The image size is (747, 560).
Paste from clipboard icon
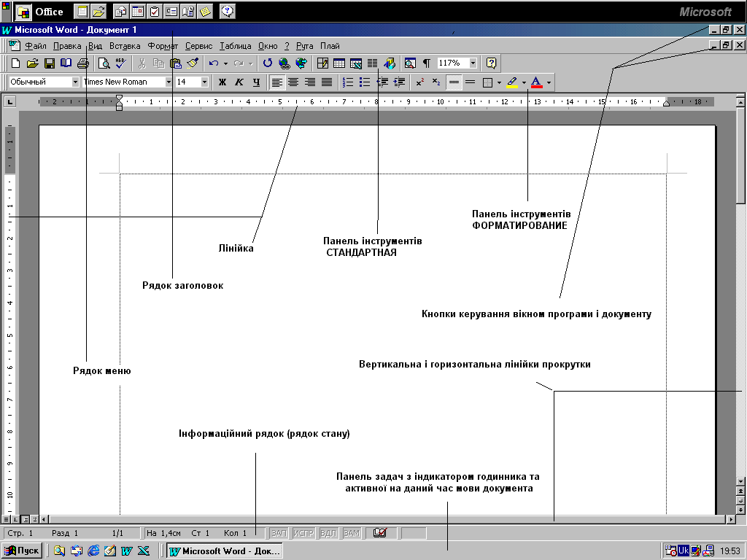(176, 63)
